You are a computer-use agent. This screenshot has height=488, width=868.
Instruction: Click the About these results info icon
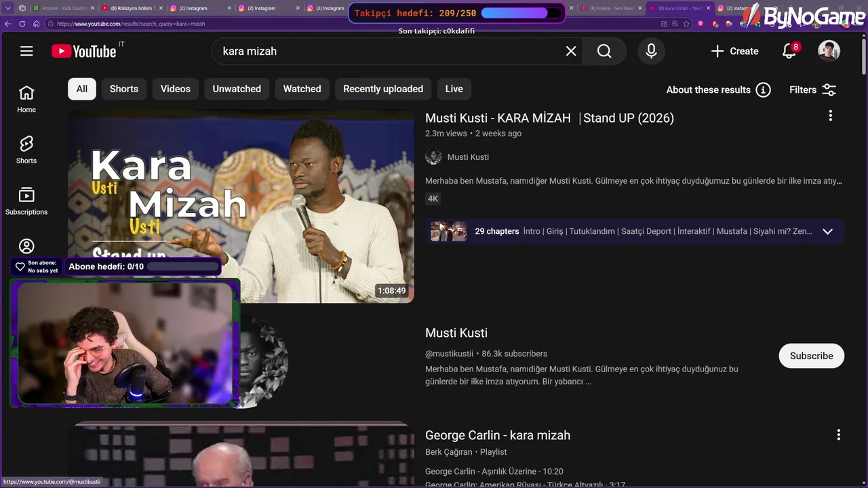pyautogui.click(x=763, y=89)
